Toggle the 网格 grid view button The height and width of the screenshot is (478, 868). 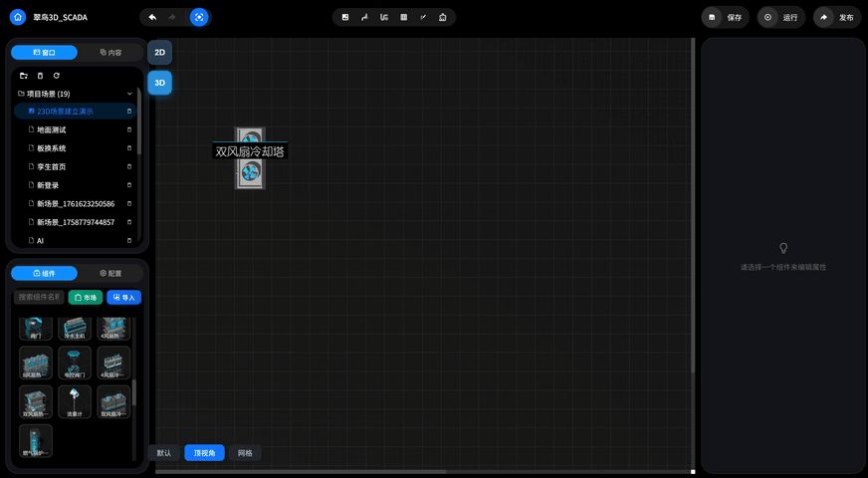pos(245,452)
